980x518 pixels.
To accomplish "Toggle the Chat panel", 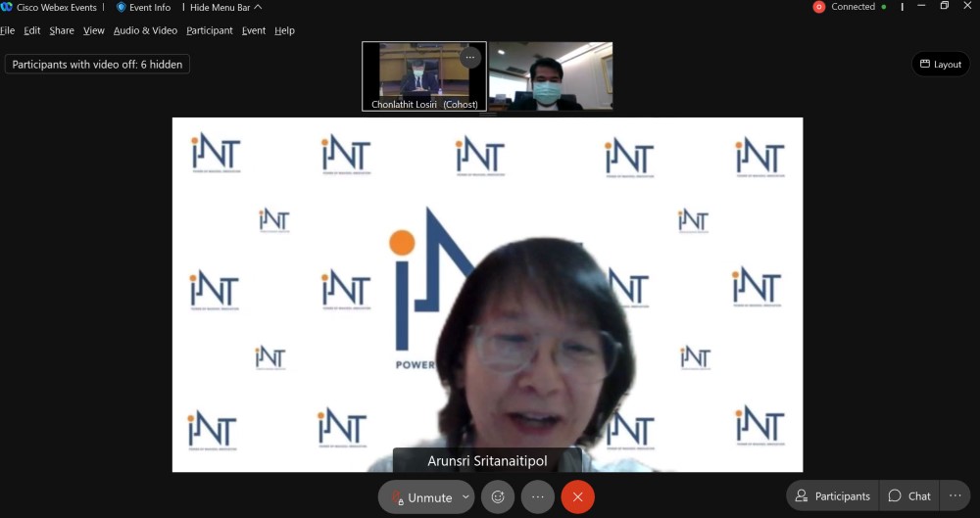I will click(x=909, y=496).
